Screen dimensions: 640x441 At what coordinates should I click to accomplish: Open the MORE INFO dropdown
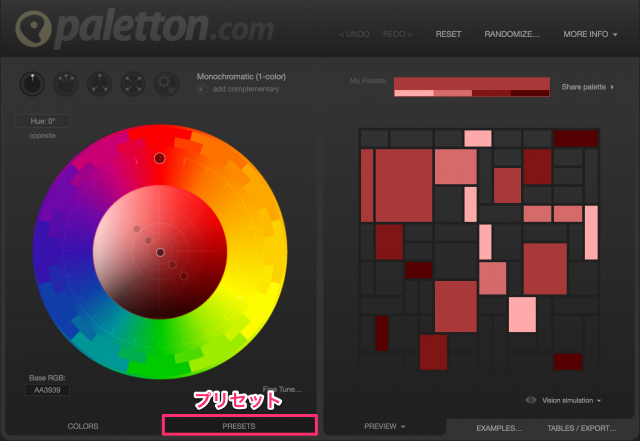[x=590, y=34]
